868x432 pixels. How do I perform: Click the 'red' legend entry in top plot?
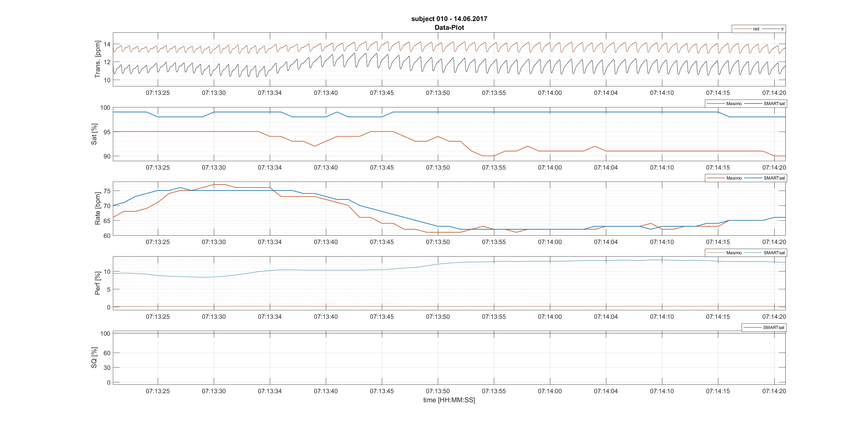756,29
